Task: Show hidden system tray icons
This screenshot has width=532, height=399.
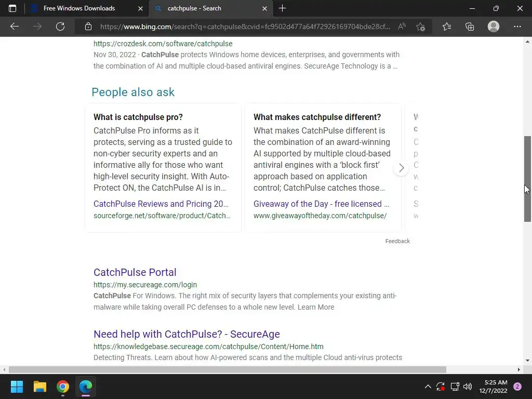Action: [x=428, y=387]
